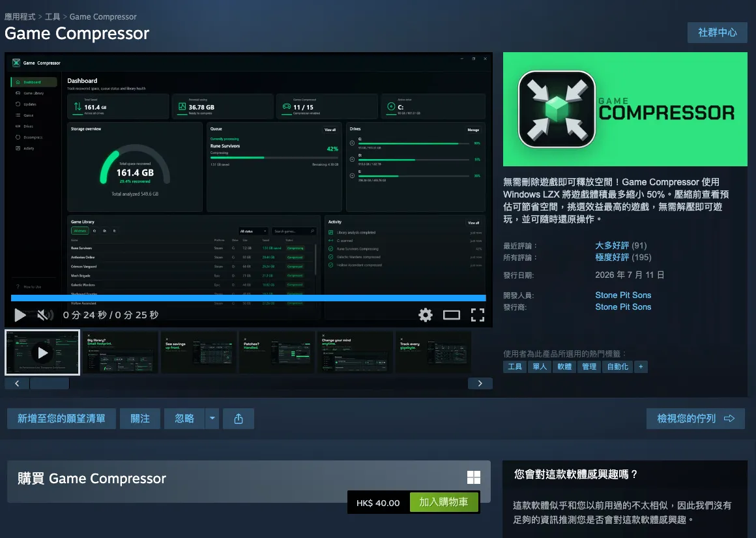The width and height of the screenshot is (756, 538).
Task: Play the trailer video
Action: [20, 315]
